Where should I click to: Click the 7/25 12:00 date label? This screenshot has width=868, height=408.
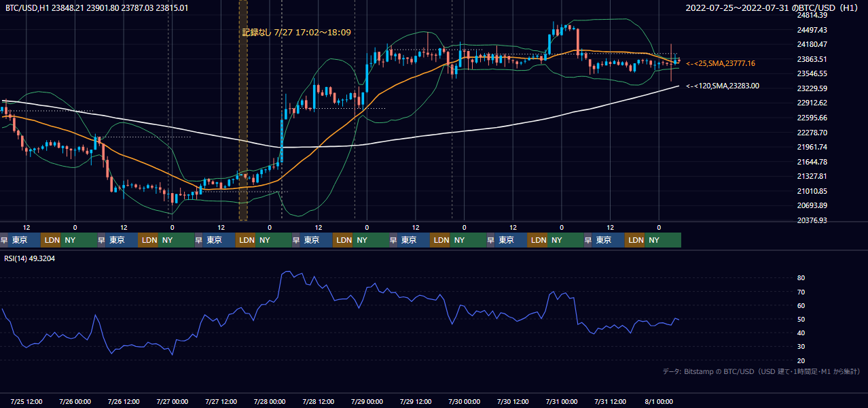(x=26, y=401)
